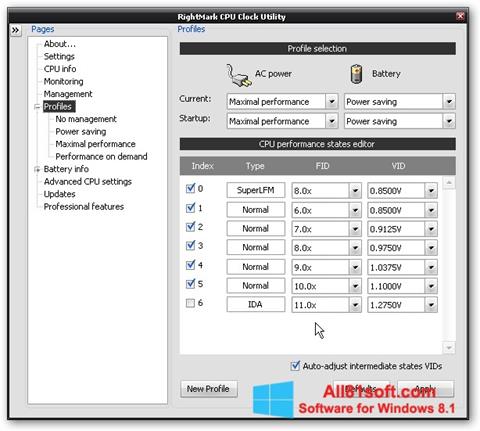Open VID dropdown showing 0.9750V
The width and height of the screenshot is (480, 431).
pos(431,248)
